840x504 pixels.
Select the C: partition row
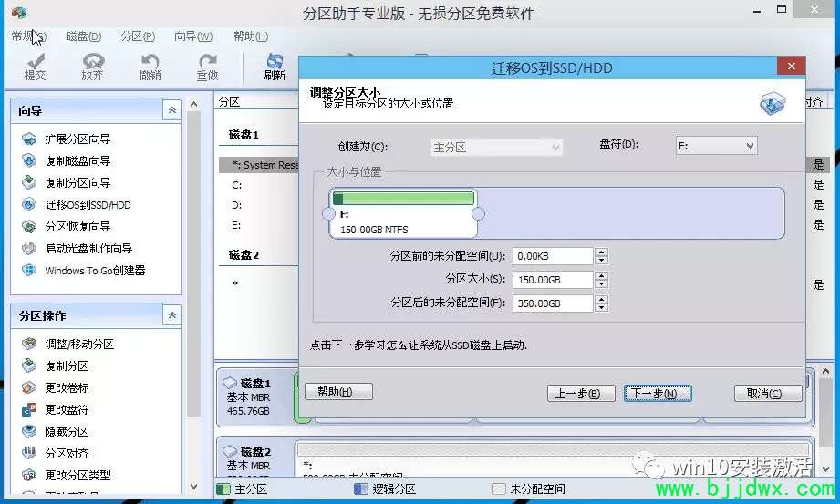pos(259,185)
